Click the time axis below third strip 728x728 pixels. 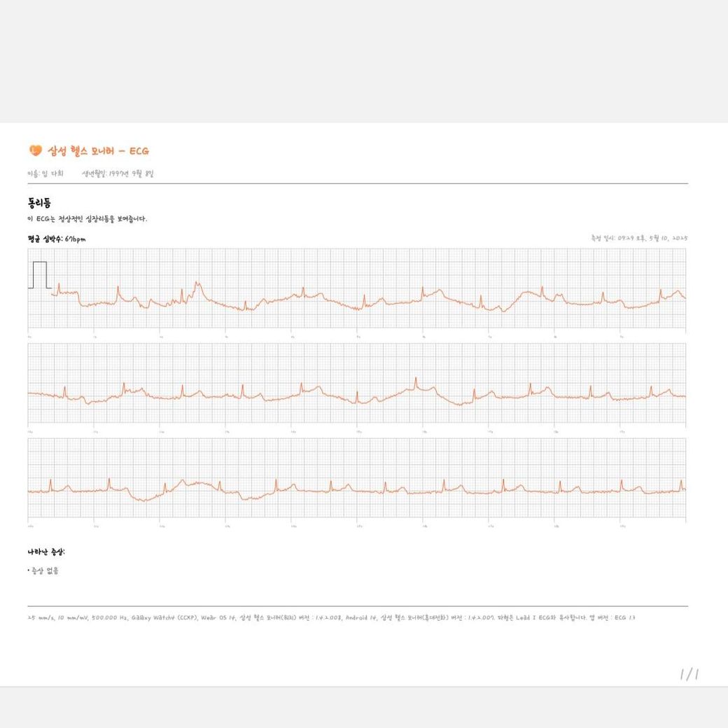click(357, 526)
